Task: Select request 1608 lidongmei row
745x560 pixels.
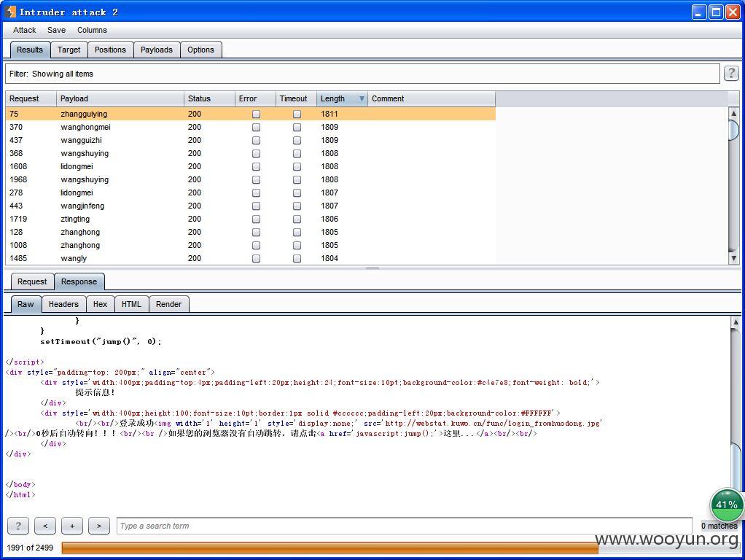Action: (250, 166)
